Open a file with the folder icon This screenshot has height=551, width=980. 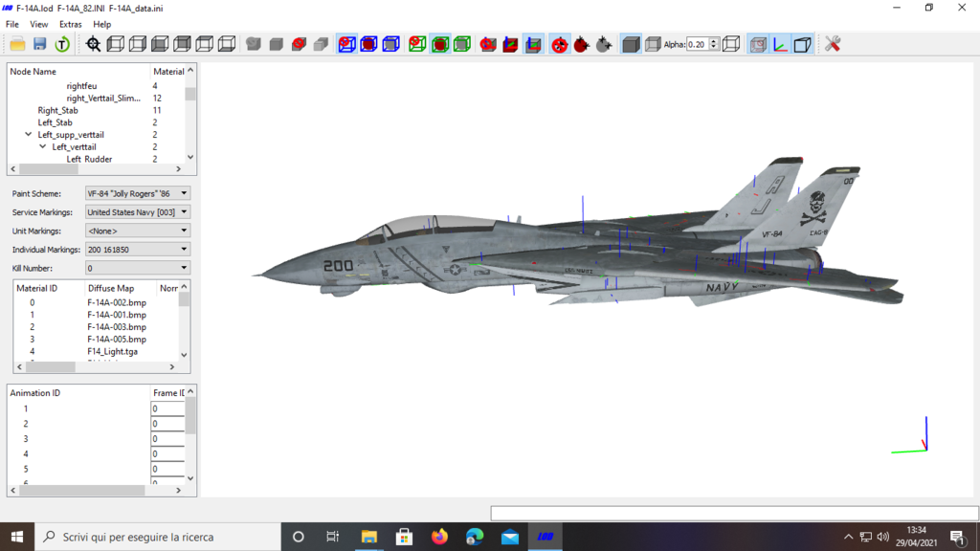(17, 44)
